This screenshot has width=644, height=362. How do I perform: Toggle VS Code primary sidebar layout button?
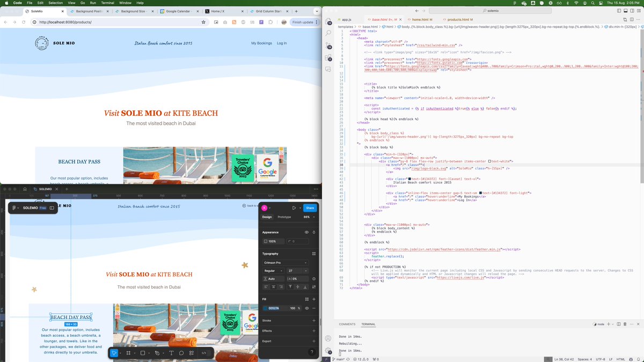pyautogui.click(x=619, y=10)
